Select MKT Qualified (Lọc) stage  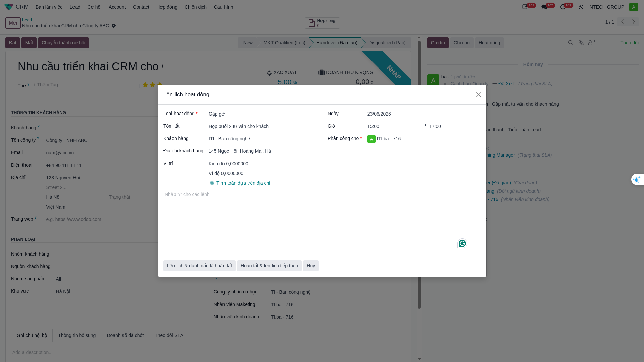click(284, 43)
